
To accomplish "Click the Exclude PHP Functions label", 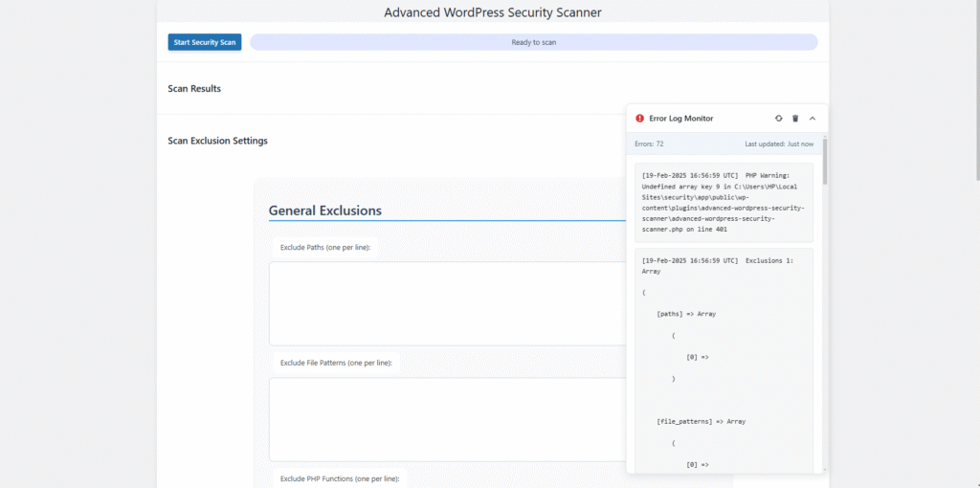I will pyautogui.click(x=340, y=478).
